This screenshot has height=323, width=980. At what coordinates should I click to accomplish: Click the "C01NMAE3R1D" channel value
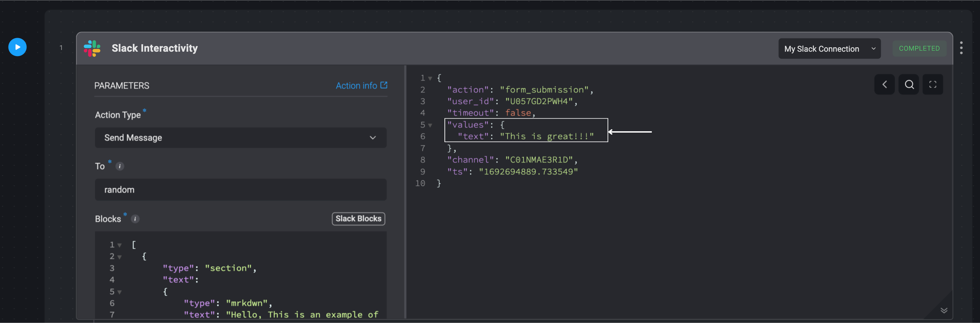[x=539, y=160]
